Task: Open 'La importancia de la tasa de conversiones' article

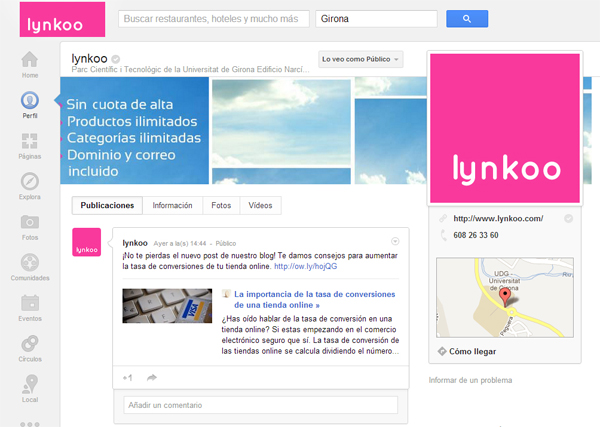Action: coord(315,300)
